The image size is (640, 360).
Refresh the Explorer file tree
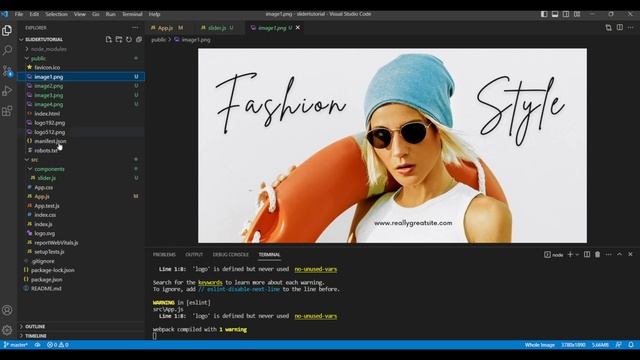(x=129, y=40)
